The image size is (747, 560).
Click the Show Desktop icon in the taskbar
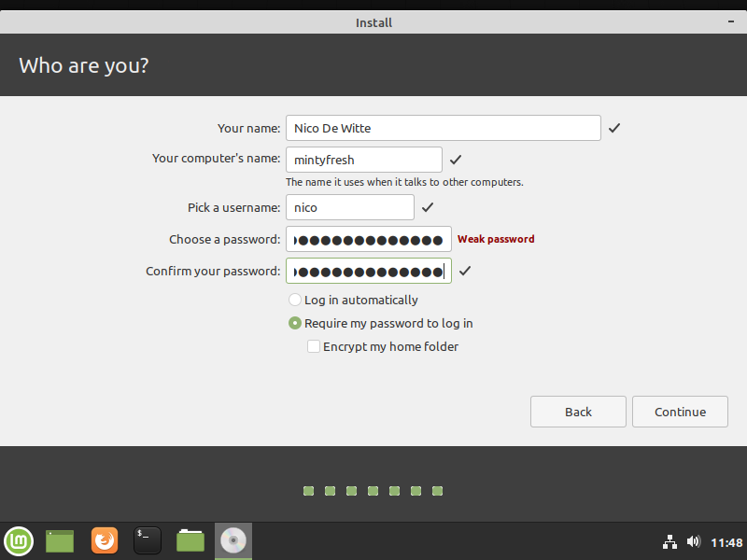pos(60,541)
